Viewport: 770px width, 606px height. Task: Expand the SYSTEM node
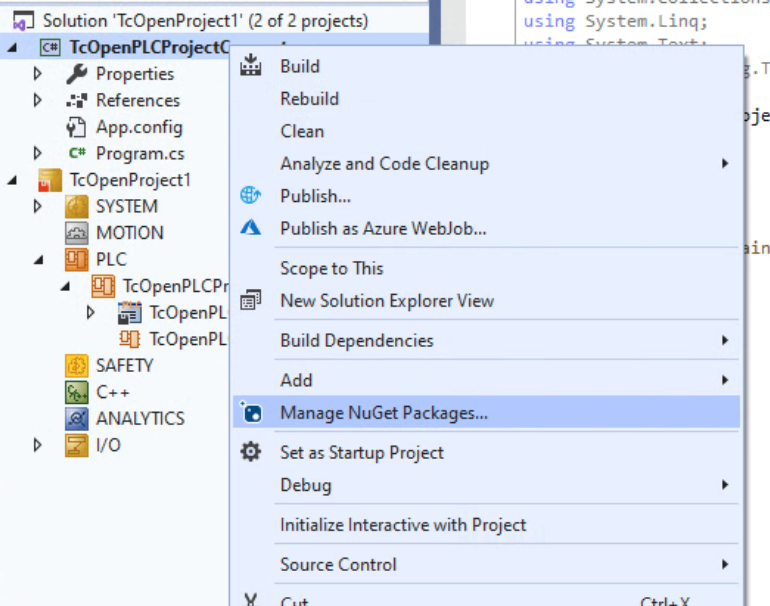[x=37, y=206]
